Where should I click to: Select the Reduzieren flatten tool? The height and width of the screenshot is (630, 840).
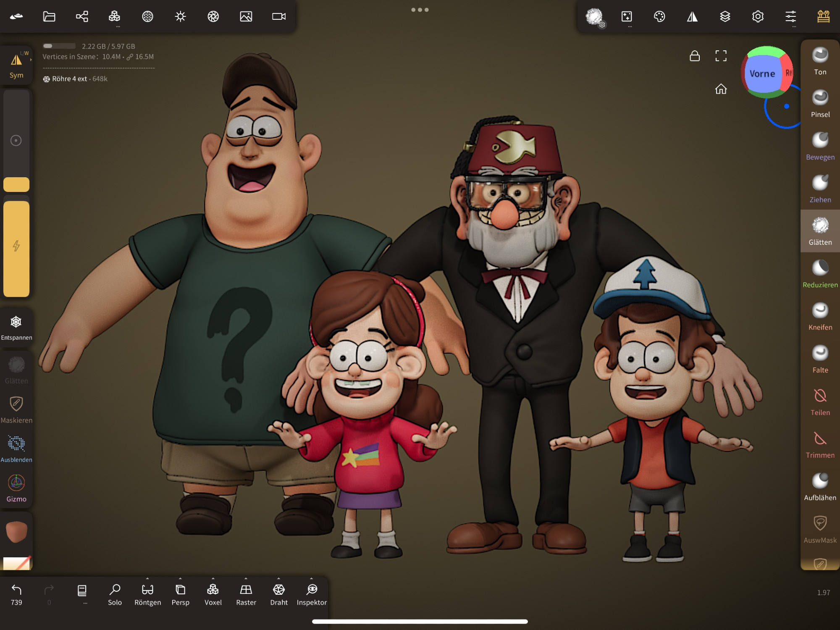820,274
